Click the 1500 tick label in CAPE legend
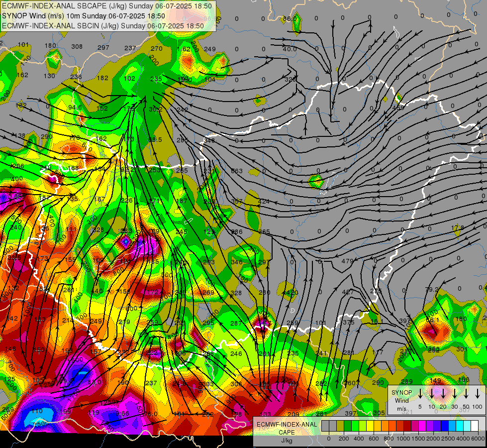The image size is (487, 448). pos(418,439)
